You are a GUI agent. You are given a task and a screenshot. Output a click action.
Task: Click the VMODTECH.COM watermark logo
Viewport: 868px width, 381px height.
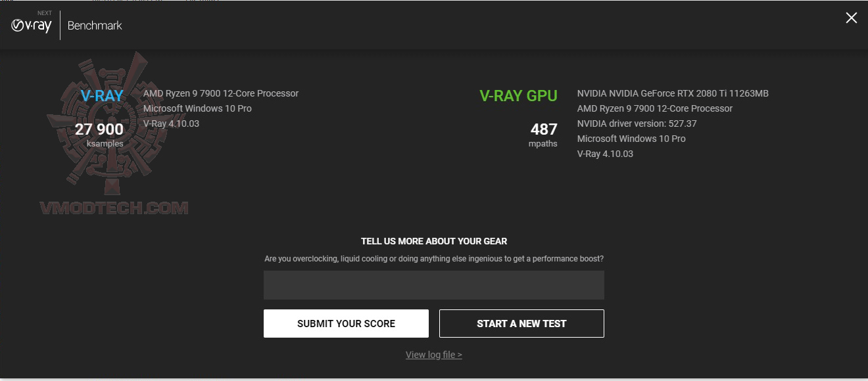click(114, 208)
